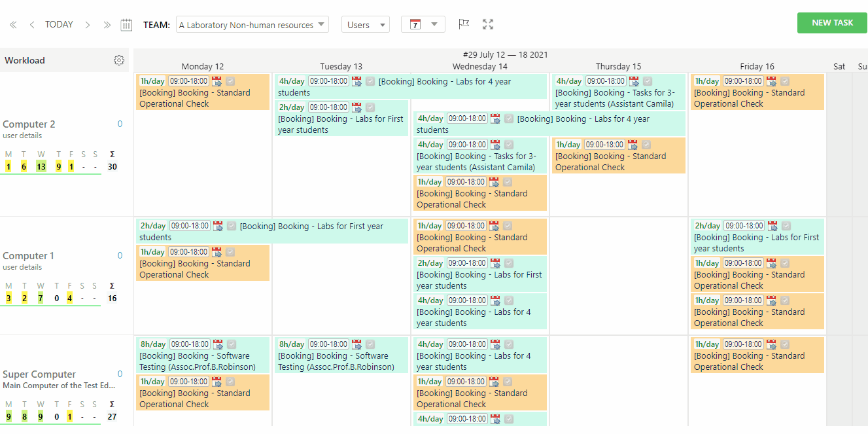Open the date picker calendar grid icon

click(x=126, y=25)
